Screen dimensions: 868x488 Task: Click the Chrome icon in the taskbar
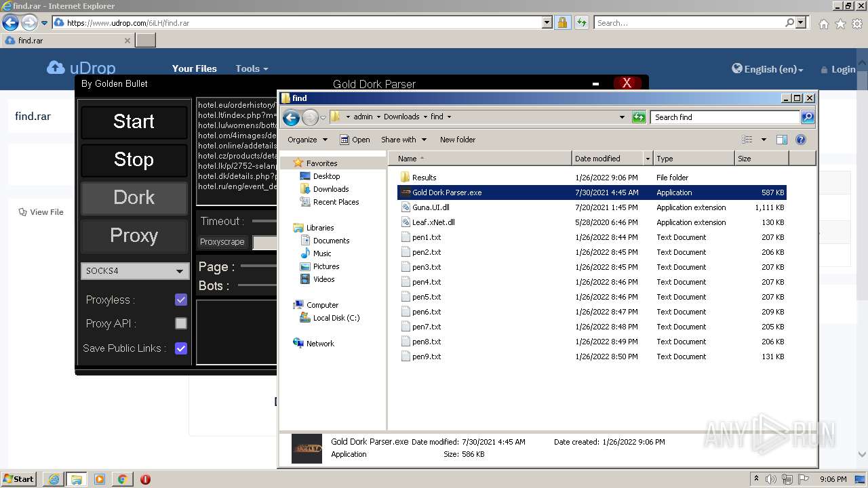click(x=122, y=479)
